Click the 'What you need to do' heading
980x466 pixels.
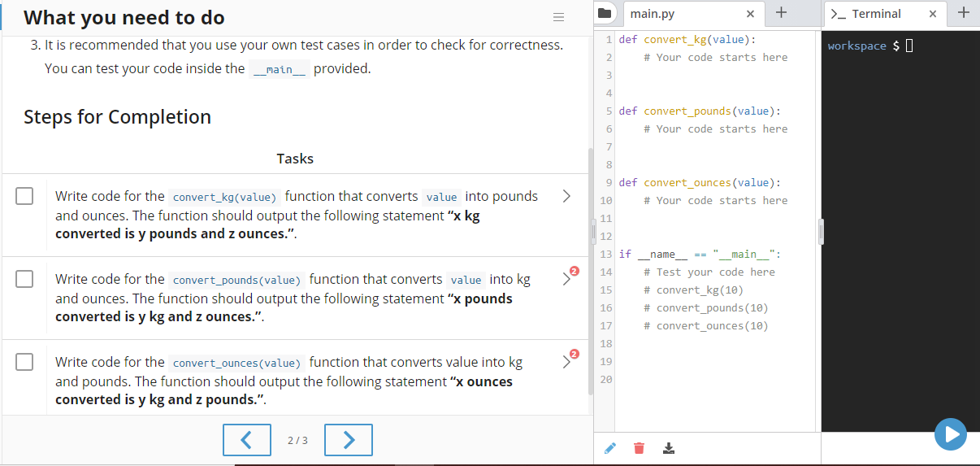pos(124,17)
